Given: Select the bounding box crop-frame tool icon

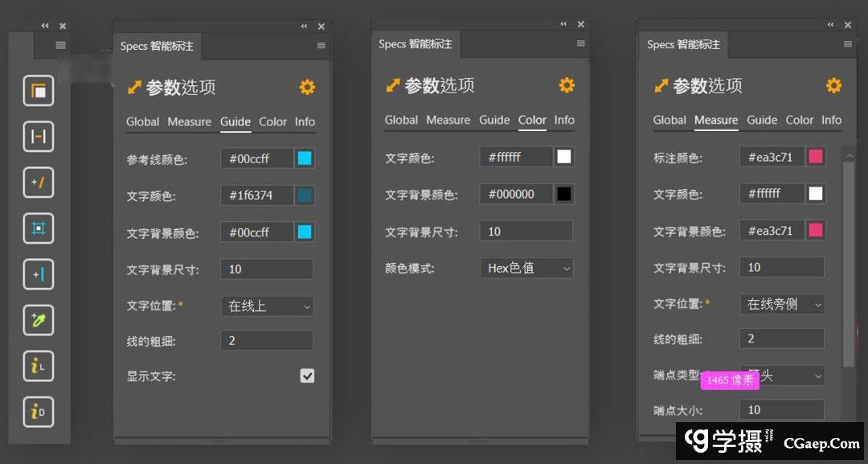Looking at the screenshot, I should pyautogui.click(x=39, y=228).
